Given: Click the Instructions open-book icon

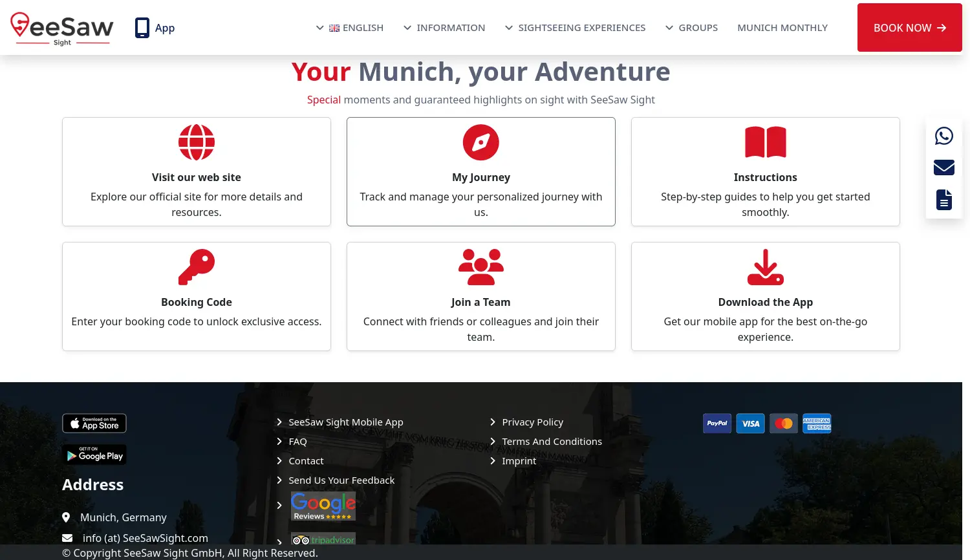Looking at the screenshot, I should [x=765, y=142].
